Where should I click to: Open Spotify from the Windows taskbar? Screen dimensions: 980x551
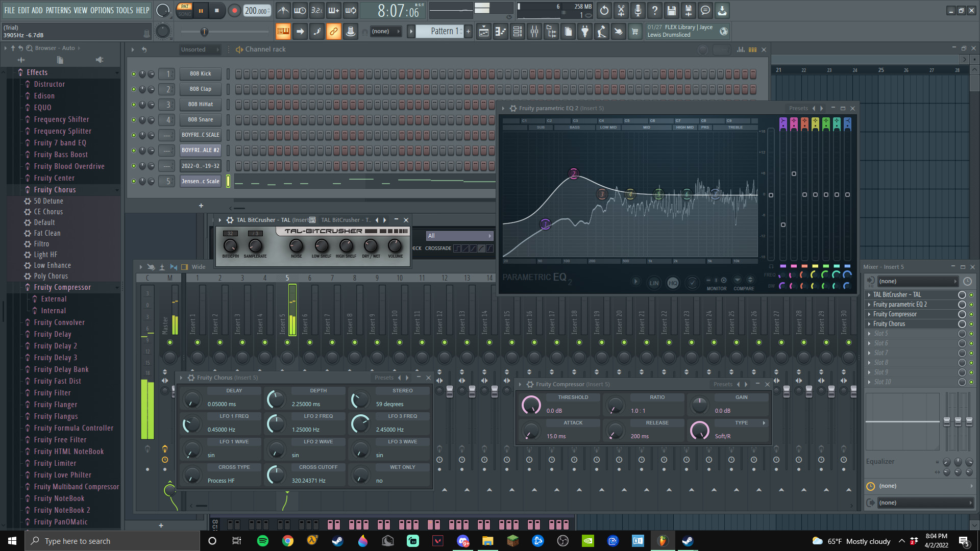coord(263,541)
